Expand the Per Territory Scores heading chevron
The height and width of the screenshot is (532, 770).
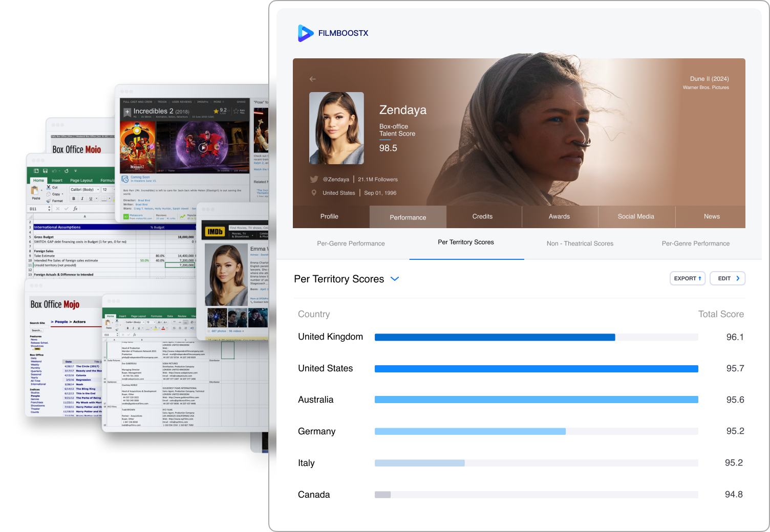pyautogui.click(x=395, y=279)
